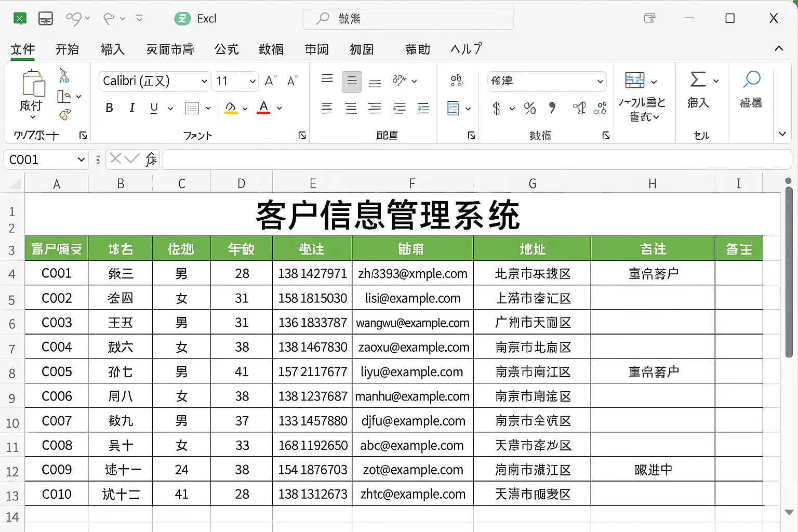Click the center text alignment icon

(351, 108)
